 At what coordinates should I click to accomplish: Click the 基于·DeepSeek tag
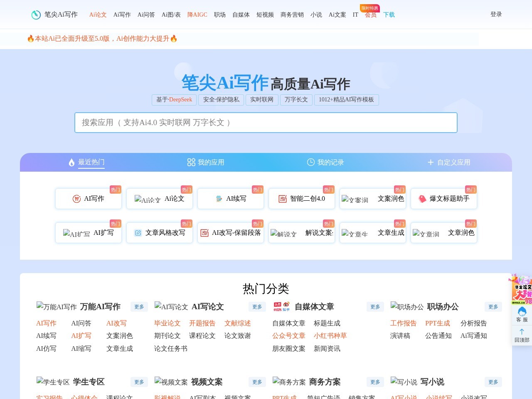[174, 100]
